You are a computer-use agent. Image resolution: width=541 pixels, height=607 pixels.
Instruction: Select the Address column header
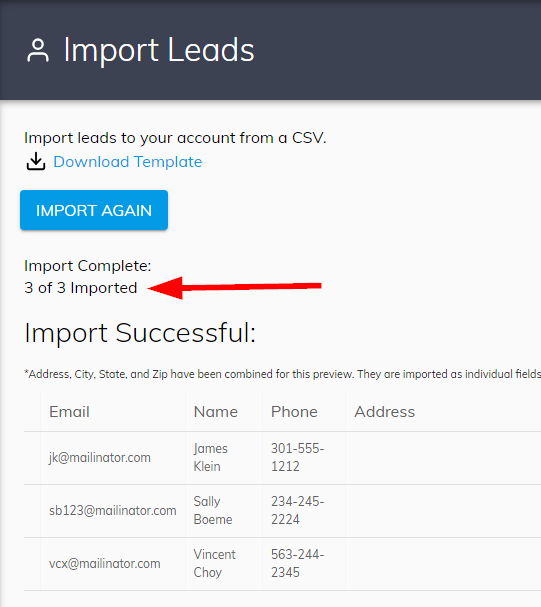pos(385,412)
